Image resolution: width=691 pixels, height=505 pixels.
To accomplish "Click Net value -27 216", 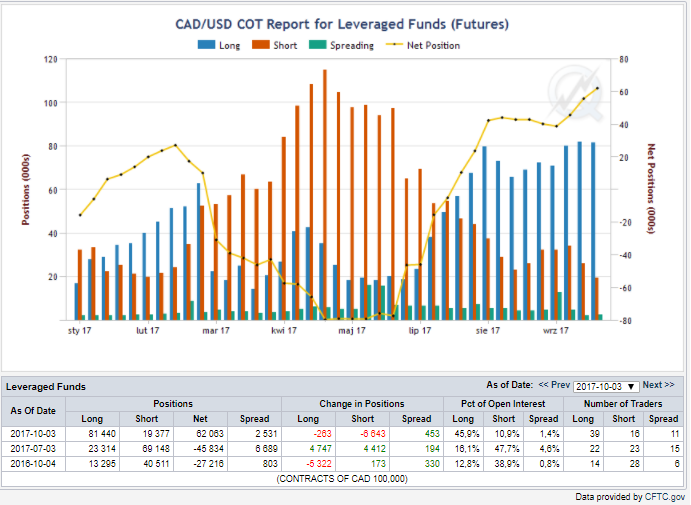I will click(208, 464).
